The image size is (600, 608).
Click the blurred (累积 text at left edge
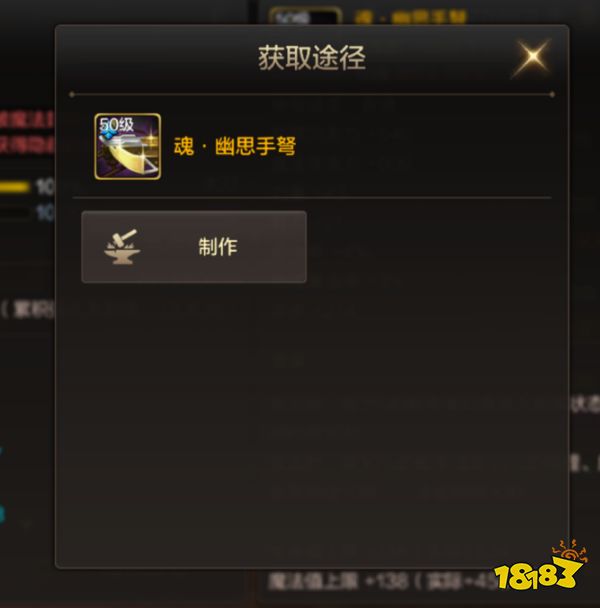coord(28,310)
